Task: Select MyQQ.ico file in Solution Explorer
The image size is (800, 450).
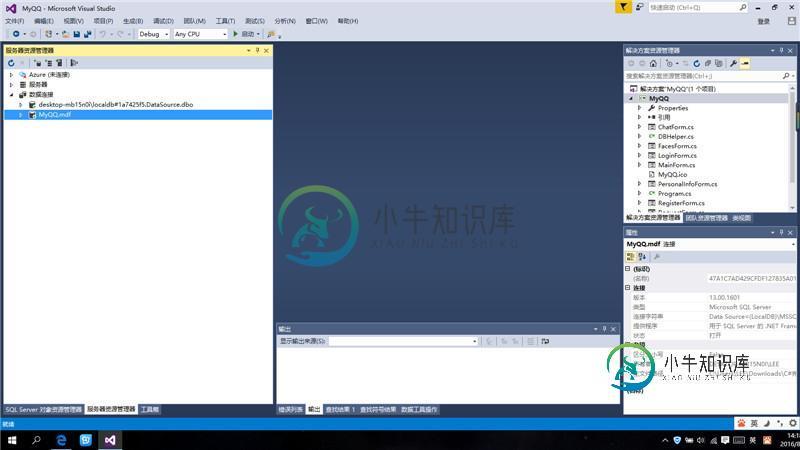Action: tap(672, 174)
